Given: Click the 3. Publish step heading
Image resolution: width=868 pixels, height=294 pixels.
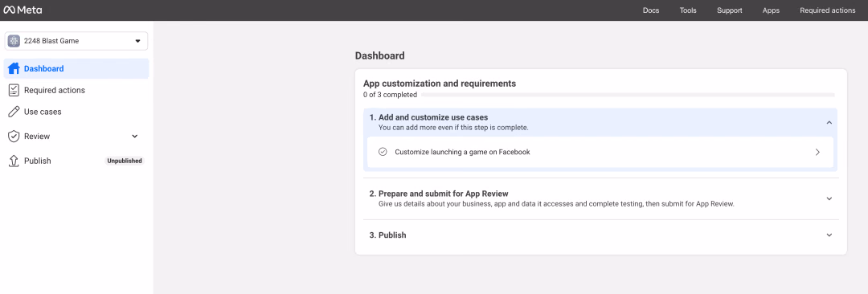Looking at the screenshot, I should (x=387, y=235).
